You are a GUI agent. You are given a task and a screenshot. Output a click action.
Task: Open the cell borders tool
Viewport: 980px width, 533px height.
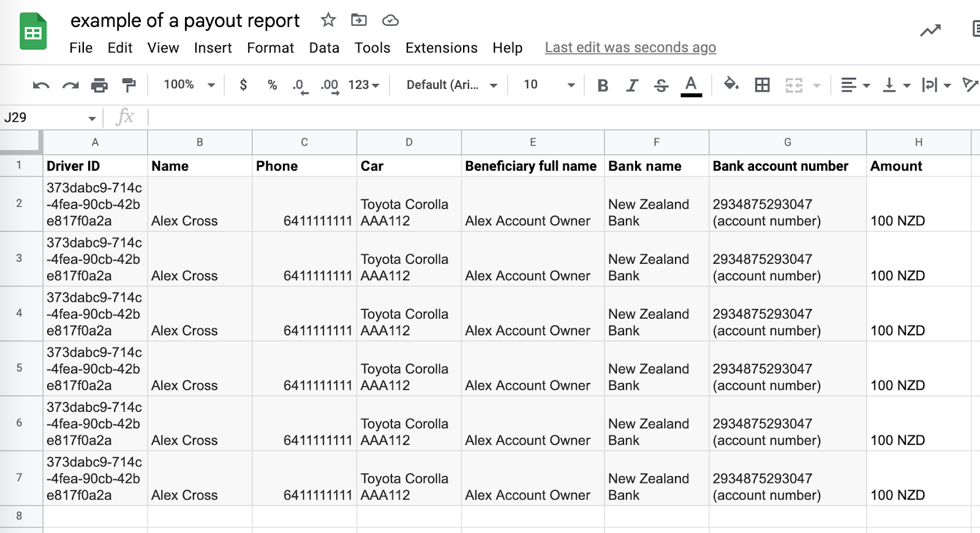(762, 85)
